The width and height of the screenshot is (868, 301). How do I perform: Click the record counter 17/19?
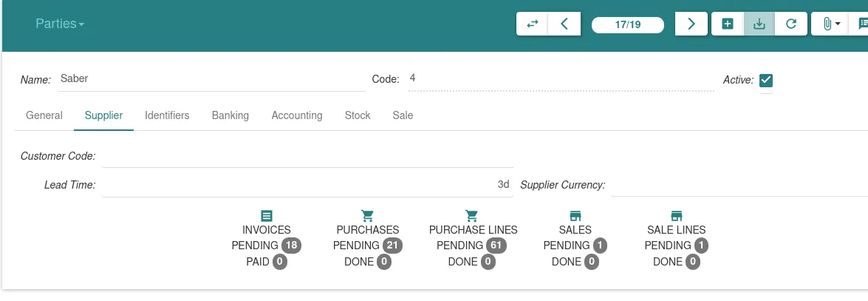(x=628, y=25)
